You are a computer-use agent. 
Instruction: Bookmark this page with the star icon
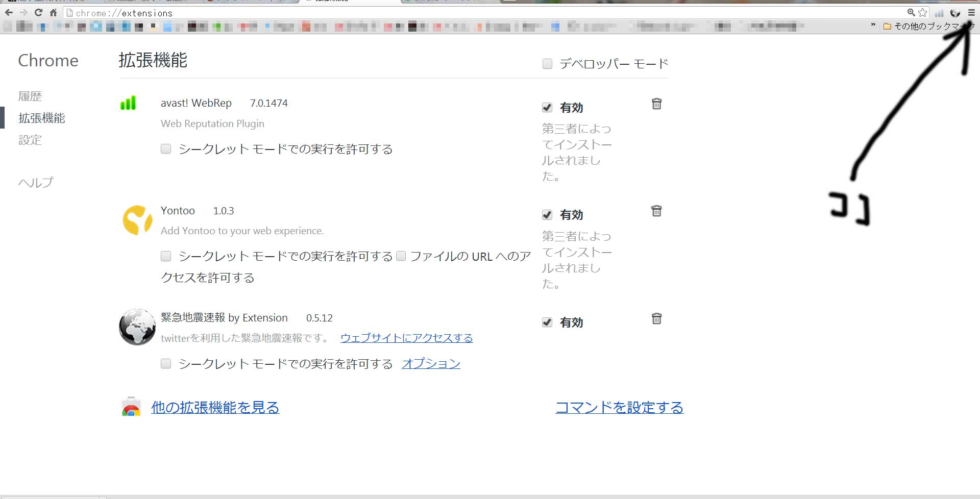point(923,12)
